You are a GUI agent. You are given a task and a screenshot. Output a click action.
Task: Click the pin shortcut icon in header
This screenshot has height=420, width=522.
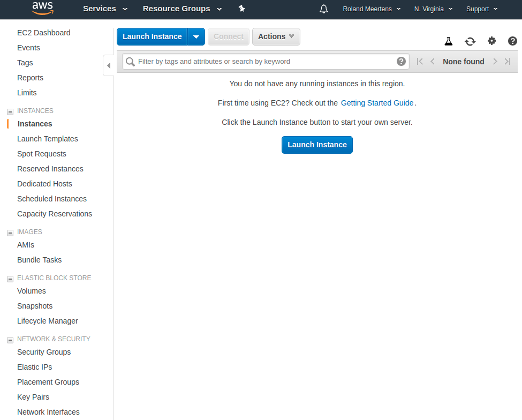tap(241, 9)
